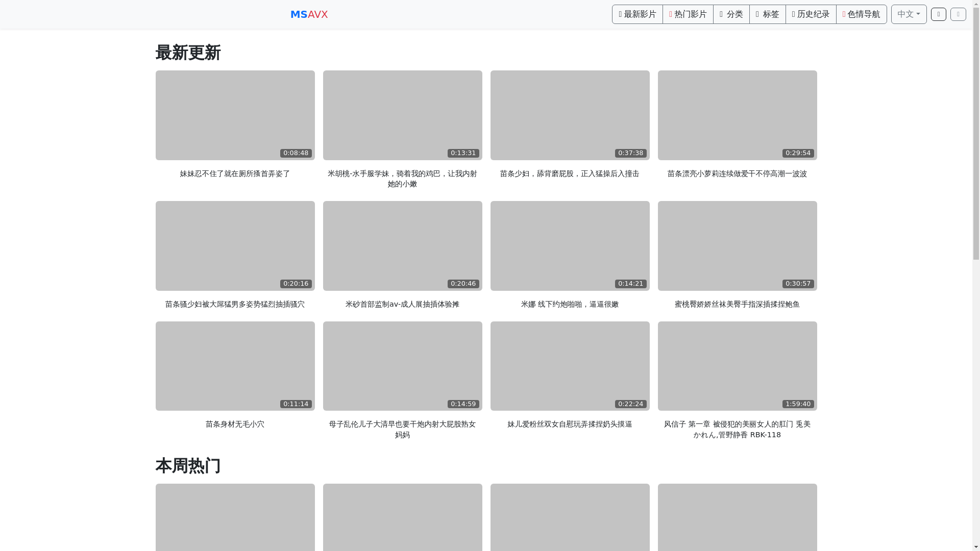Image resolution: width=980 pixels, height=551 pixels.
Task: Open the thumbnail with duration 0:37:38
Action: coord(570,115)
